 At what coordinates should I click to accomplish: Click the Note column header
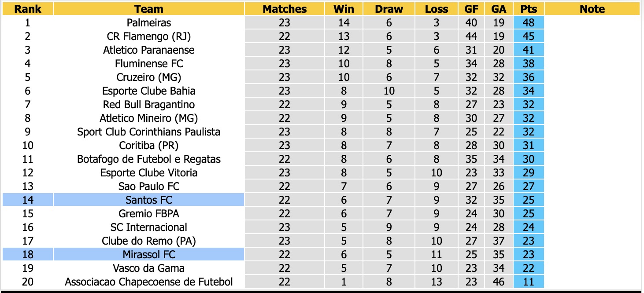click(x=592, y=9)
